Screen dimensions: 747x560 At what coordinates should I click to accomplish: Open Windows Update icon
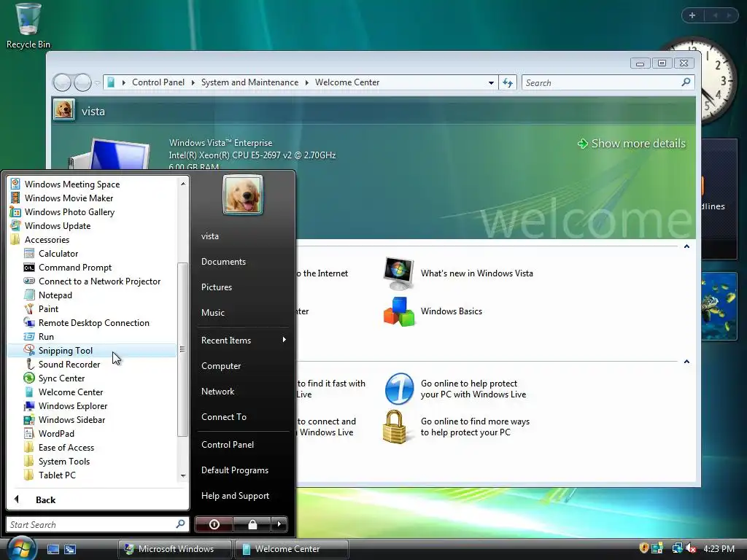pyautogui.click(x=15, y=226)
